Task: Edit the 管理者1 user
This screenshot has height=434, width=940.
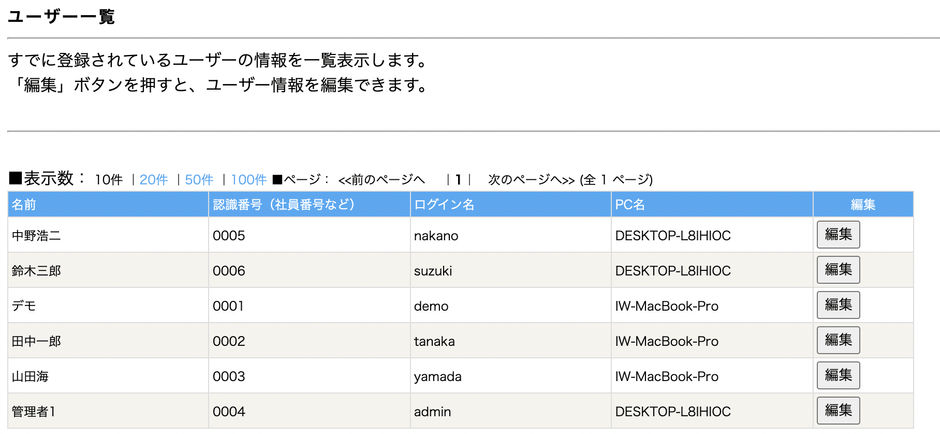Action: [838, 410]
